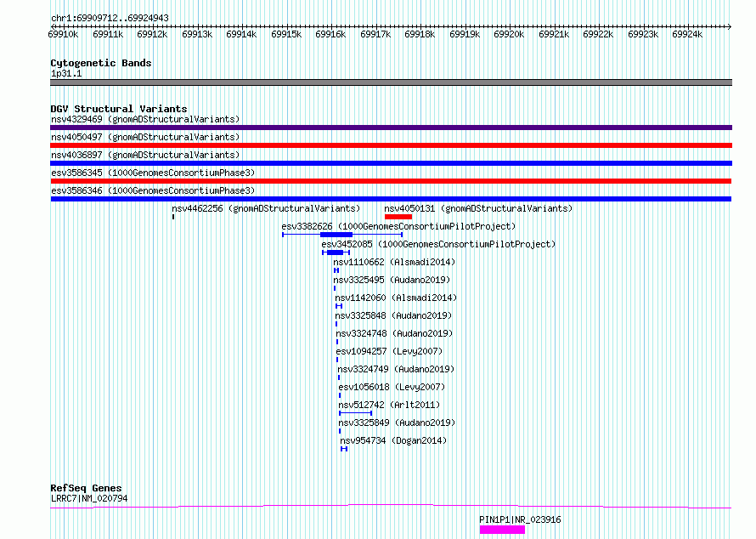Click the nsv3325849 Audano2019 label

397,423
